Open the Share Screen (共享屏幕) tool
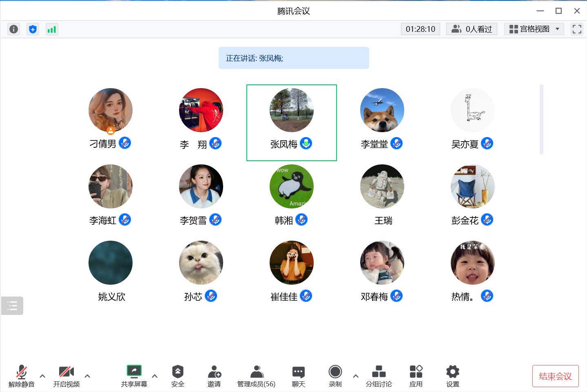Screen dimensions: 587x392 pos(134,376)
